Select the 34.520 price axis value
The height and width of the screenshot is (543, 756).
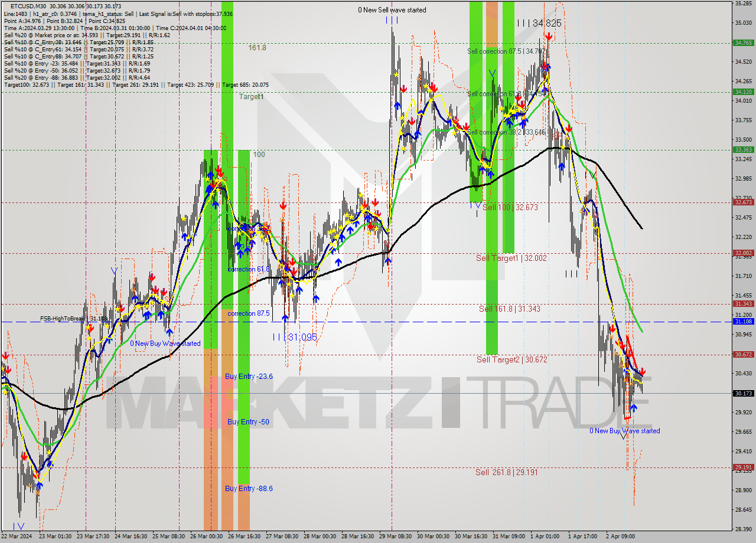[x=744, y=61]
